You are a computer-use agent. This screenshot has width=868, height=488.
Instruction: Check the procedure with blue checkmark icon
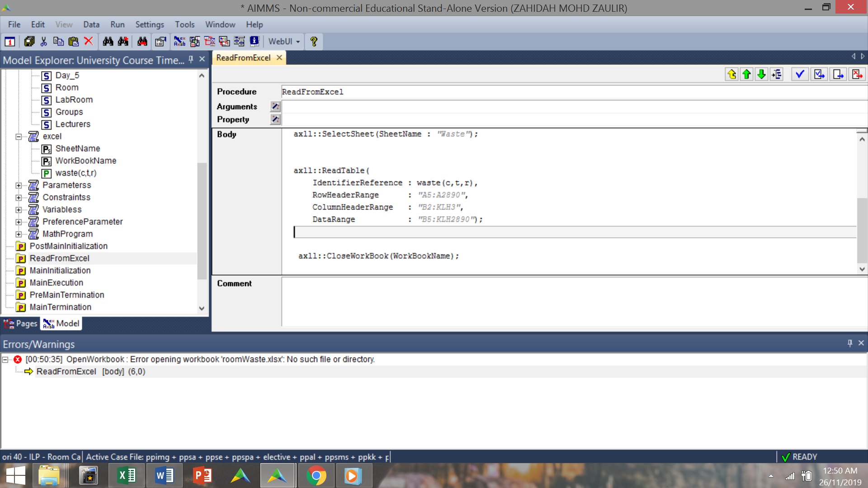pos(800,74)
